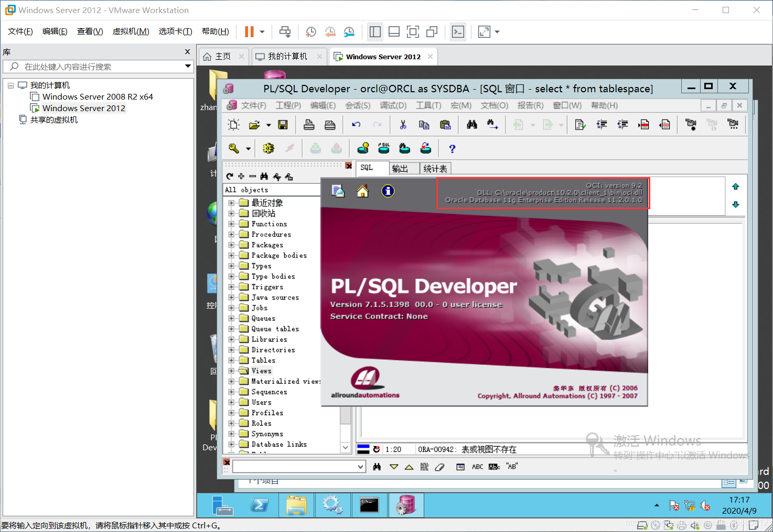
Task: Click yellow down triangle find next
Action: [394, 466]
